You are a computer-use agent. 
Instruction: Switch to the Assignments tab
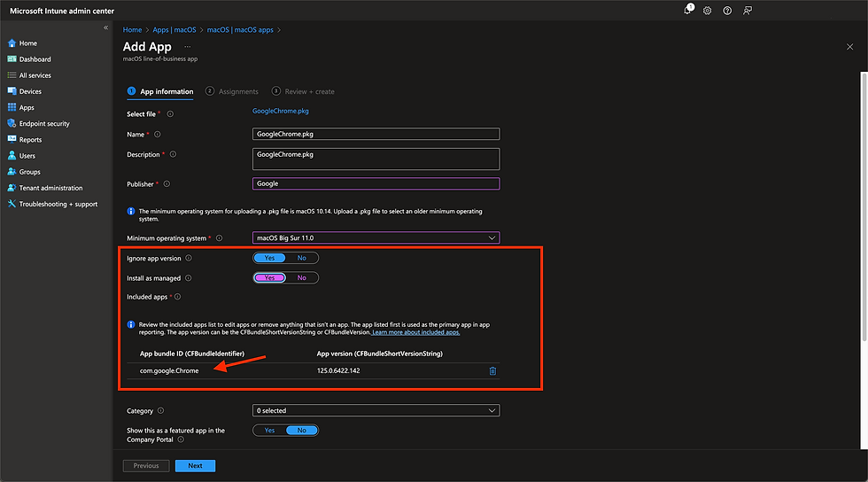tap(232, 91)
